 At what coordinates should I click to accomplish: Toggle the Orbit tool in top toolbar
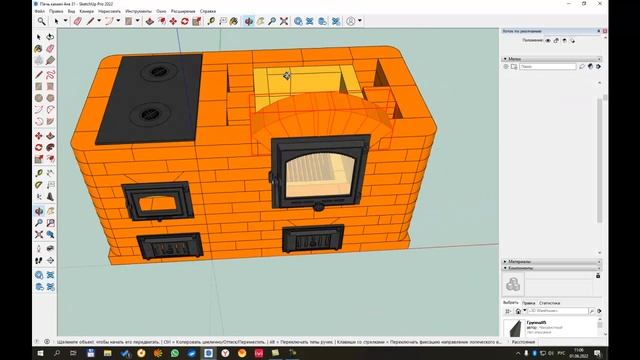click(x=249, y=21)
